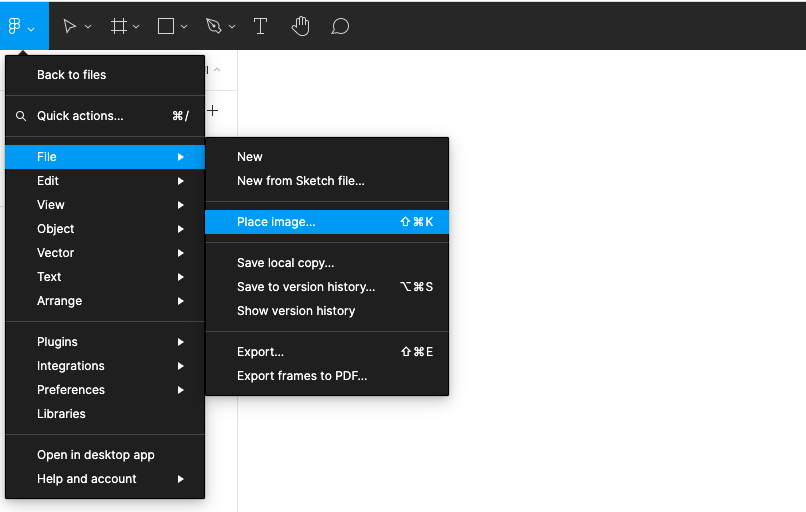The height and width of the screenshot is (512, 806).
Task: Click the Quick actions search entry
Action: (80, 116)
